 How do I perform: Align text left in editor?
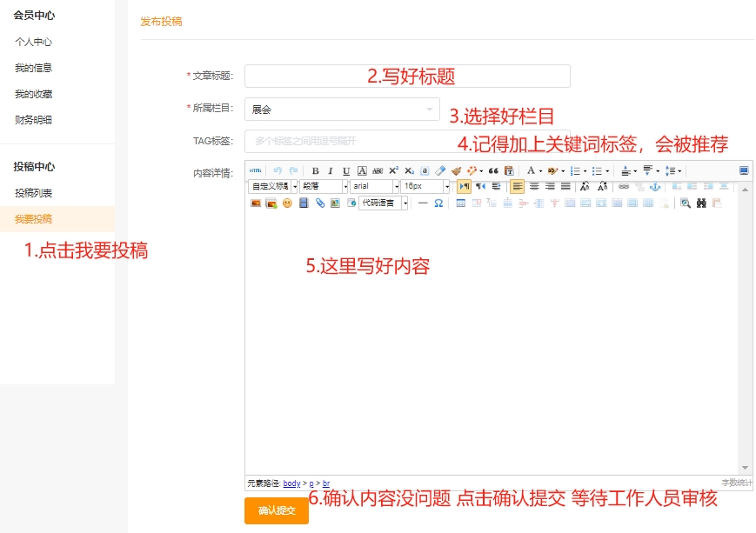(x=518, y=186)
